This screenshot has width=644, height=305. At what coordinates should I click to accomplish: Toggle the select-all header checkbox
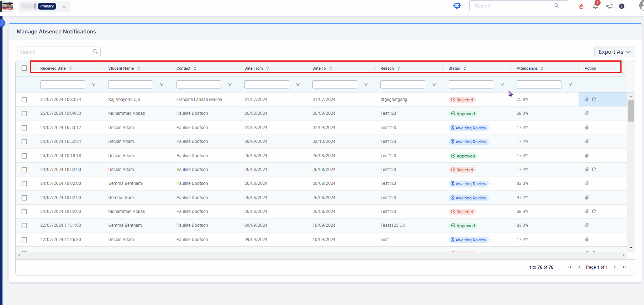point(24,68)
